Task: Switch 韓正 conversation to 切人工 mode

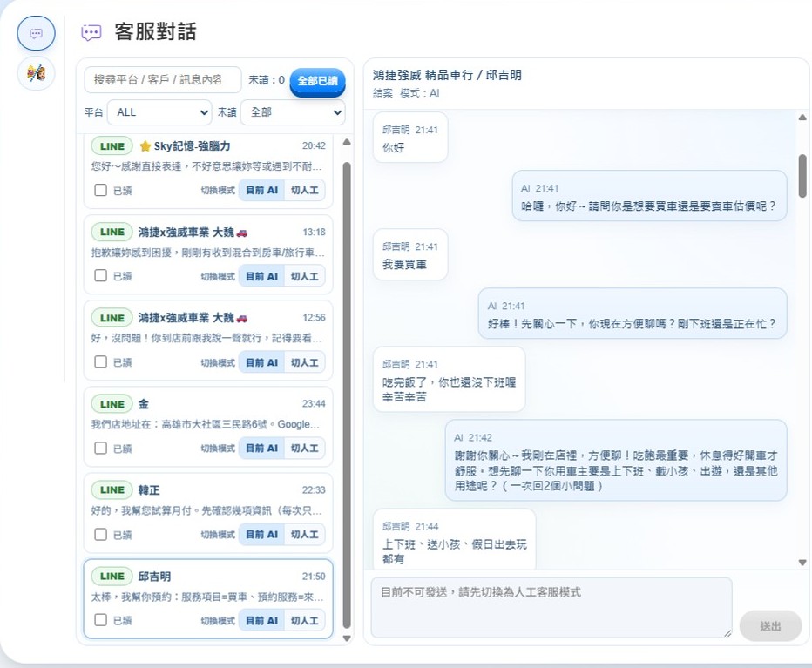Action: click(x=305, y=535)
